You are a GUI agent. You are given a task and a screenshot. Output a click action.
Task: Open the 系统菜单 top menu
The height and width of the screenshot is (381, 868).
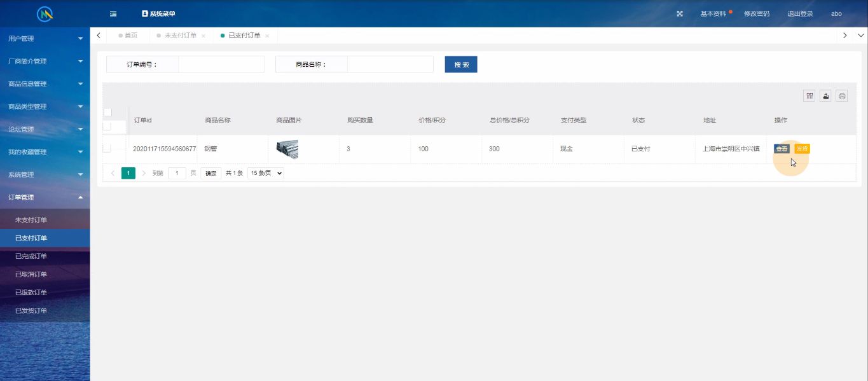tap(158, 13)
